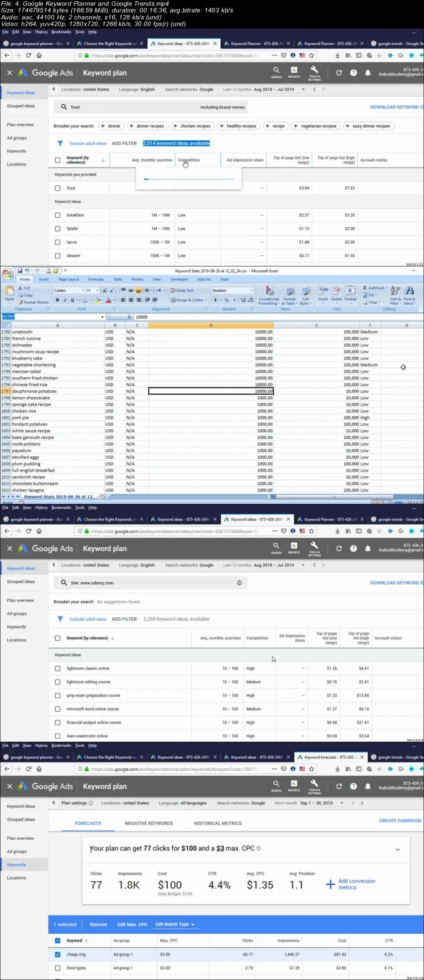This screenshot has width=424, height=980.
Task: Open the Edit Match Type dropdown
Action: pyautogui.click(x=175, y=925)
